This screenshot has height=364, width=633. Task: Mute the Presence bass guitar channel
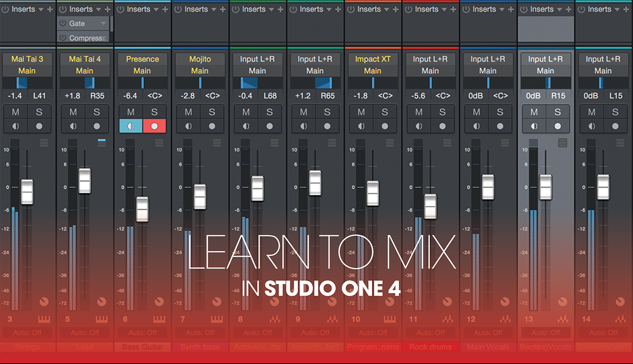(131, 112)
